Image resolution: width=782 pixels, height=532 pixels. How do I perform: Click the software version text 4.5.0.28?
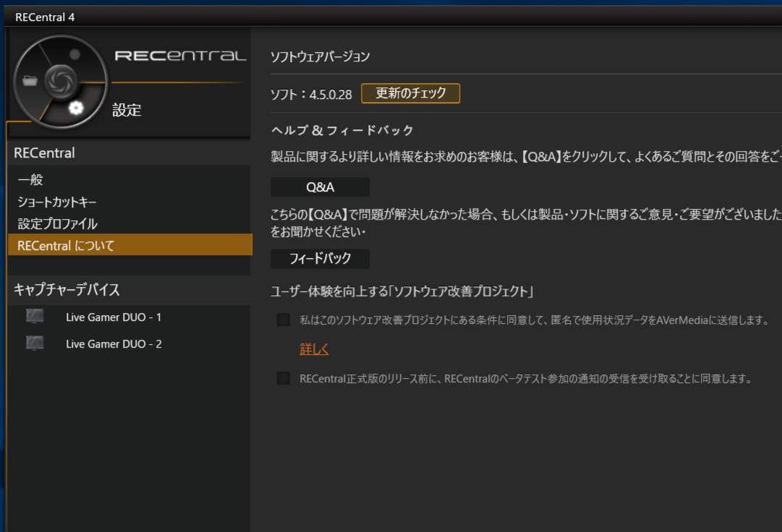point(331,95)
